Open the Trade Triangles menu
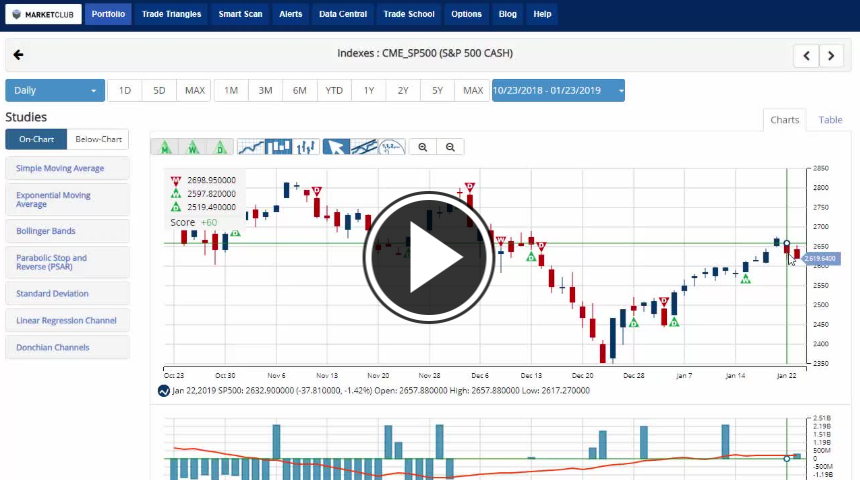This screenshot has width=860, height=480. pos(171,14)
